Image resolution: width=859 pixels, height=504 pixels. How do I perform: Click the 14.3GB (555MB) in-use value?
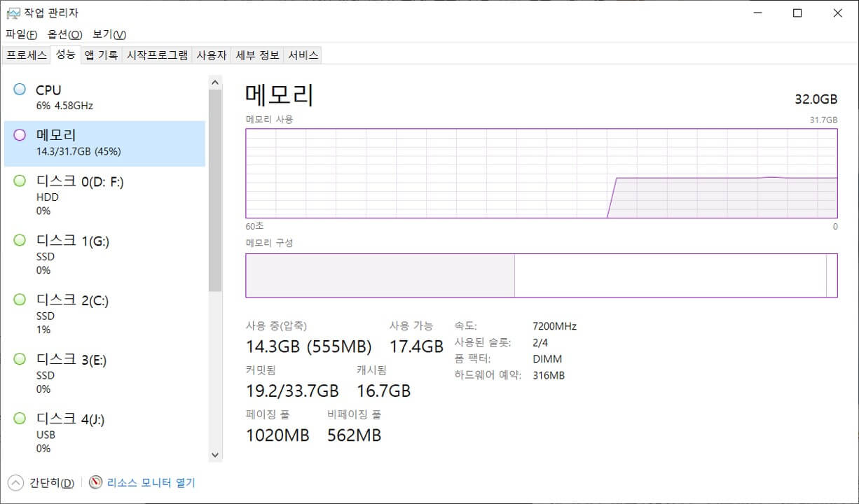pos(308,346)
